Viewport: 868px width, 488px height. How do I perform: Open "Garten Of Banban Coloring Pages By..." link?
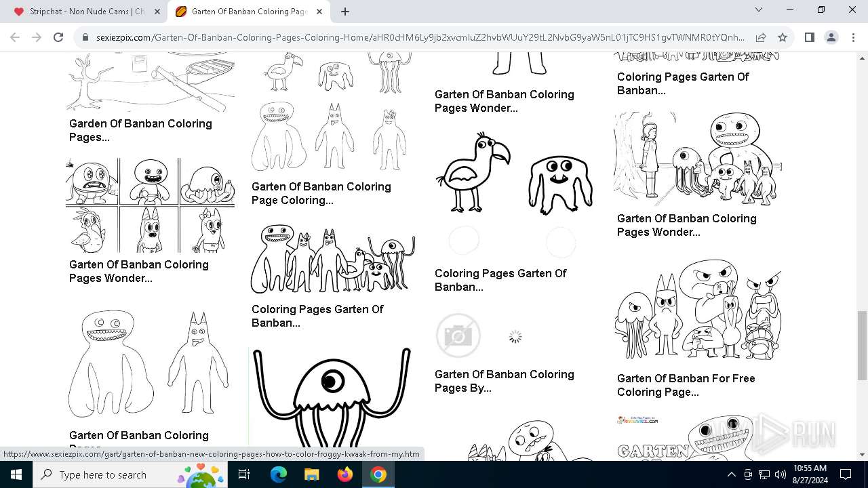coord(505,381)
